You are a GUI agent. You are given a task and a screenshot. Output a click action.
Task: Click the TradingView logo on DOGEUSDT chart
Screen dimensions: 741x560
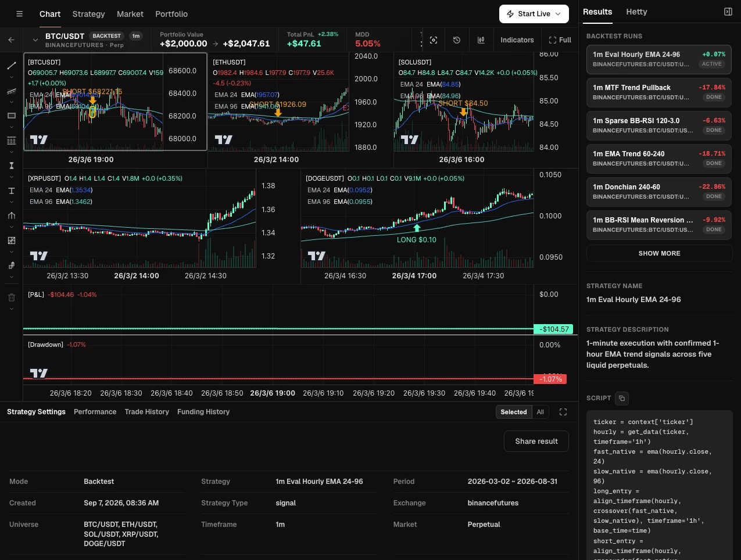coord(316,256)
